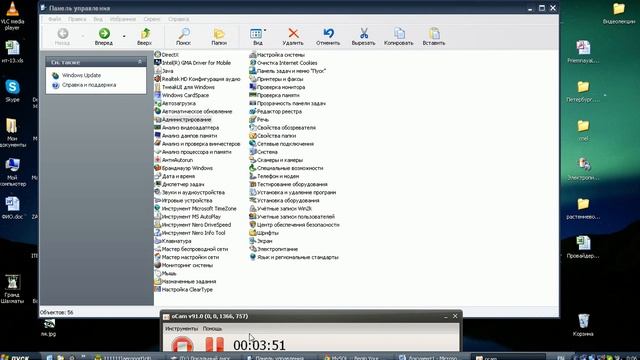Select the Электропитание icon
Image resolution: width=640 pixels, height=360 pixels.
coord(253,249)
